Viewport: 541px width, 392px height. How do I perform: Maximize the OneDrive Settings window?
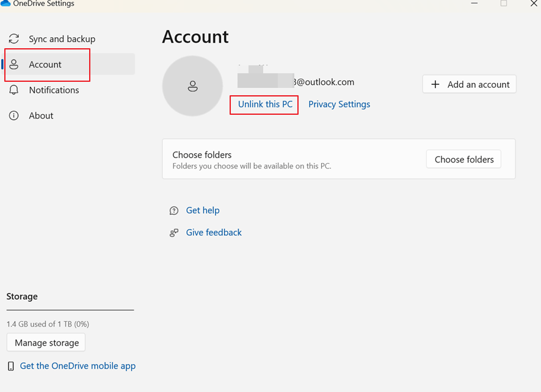click(x=504, y=4)
